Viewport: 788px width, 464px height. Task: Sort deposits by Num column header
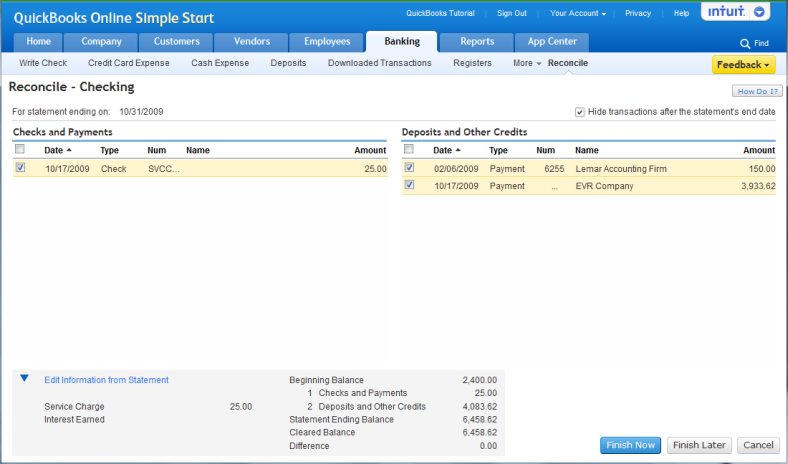[x=545, y=150]
